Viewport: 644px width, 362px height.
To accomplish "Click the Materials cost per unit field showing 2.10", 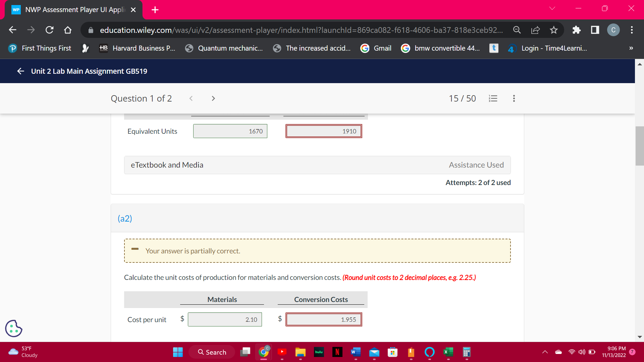I will click(225, 319).
